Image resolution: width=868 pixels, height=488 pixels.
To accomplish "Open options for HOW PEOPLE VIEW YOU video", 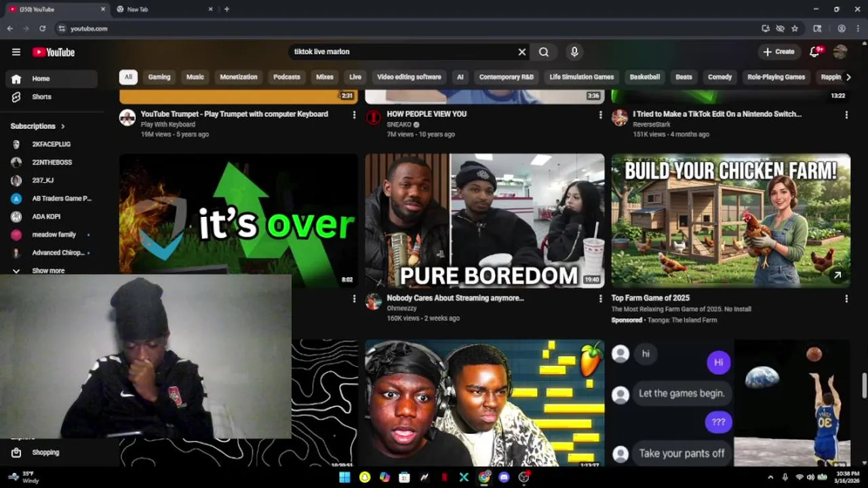I will pos(600,115).
